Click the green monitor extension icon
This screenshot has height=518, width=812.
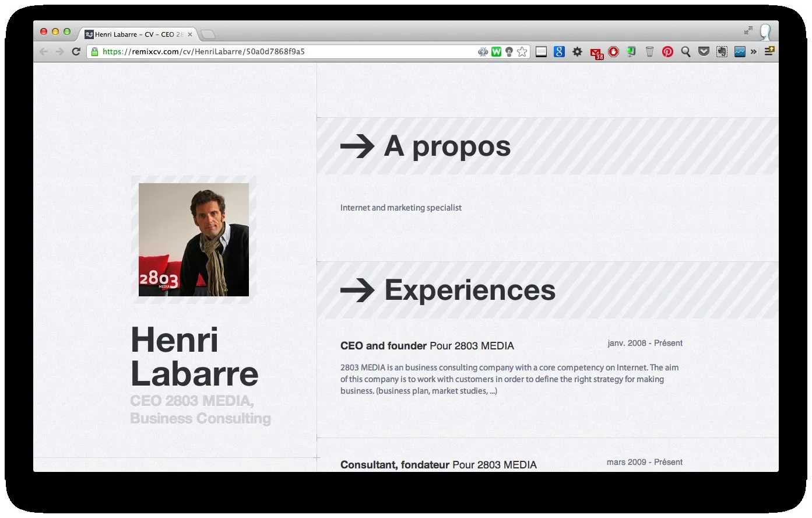pos(632,52)
